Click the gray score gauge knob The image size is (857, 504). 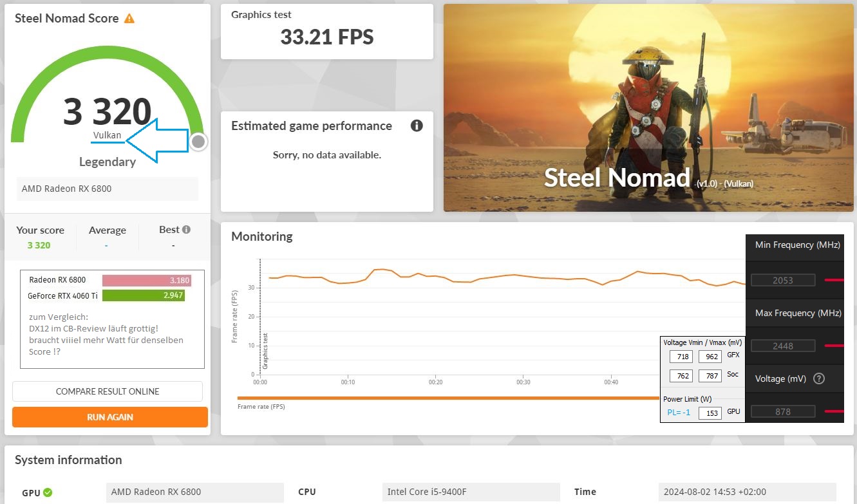[199, 142]
